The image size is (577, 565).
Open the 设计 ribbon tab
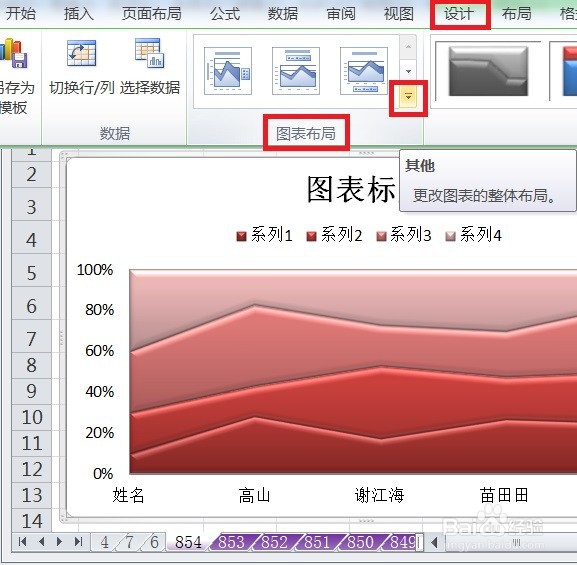tap(459, 14)
